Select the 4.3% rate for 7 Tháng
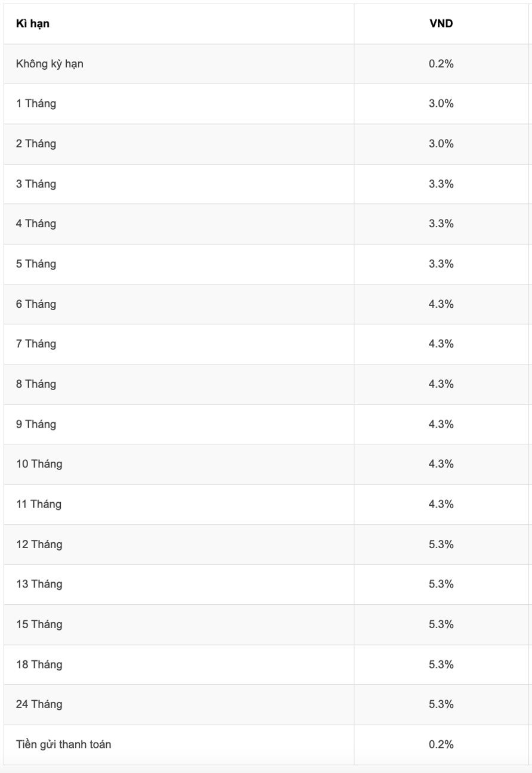The image size is (532, 773). click(441, 344)
